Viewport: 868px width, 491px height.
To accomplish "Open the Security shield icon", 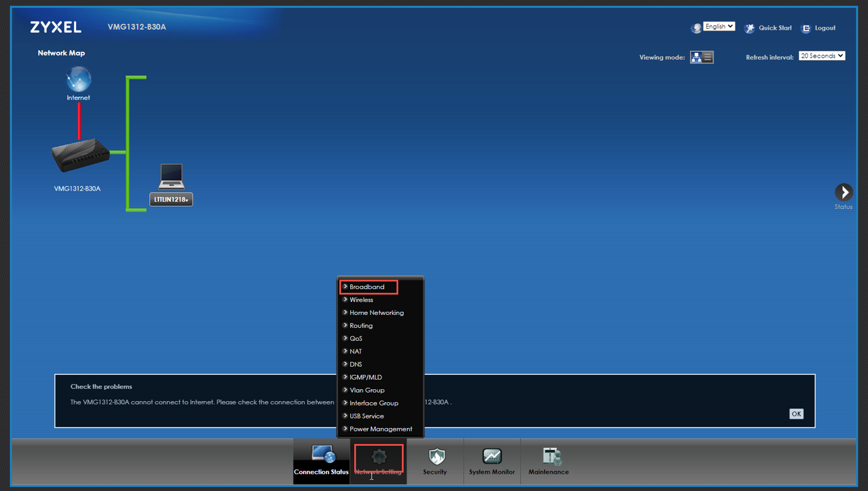I will click(x=436, y=457).
